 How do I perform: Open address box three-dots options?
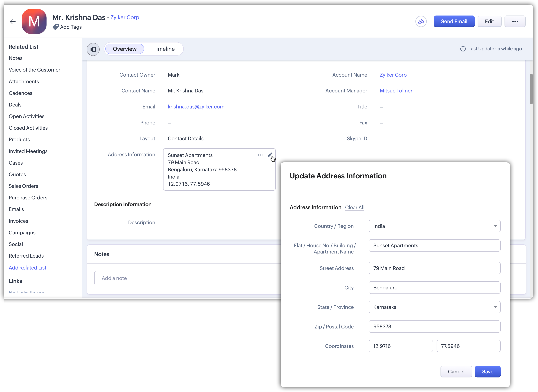(x=260, y=155)
